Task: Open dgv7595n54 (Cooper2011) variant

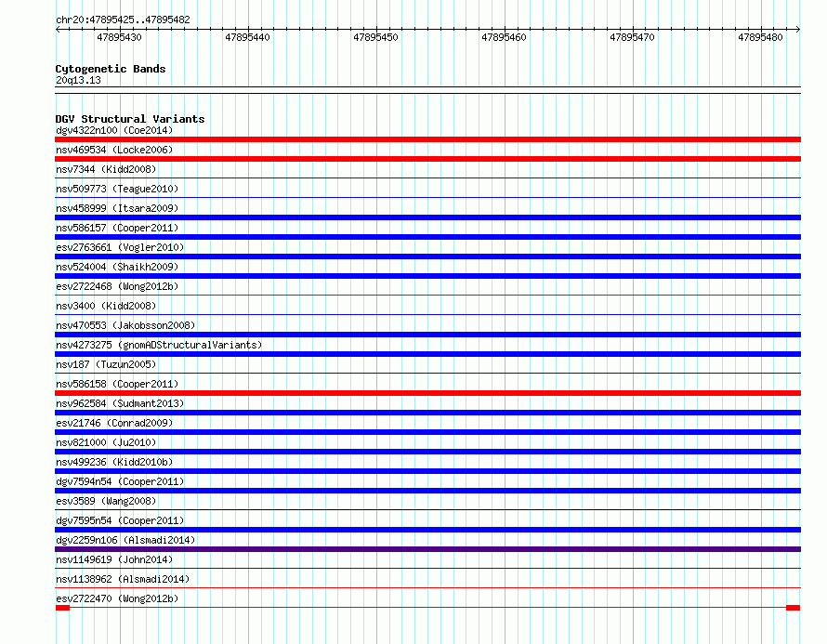Action: click(120, 520)
